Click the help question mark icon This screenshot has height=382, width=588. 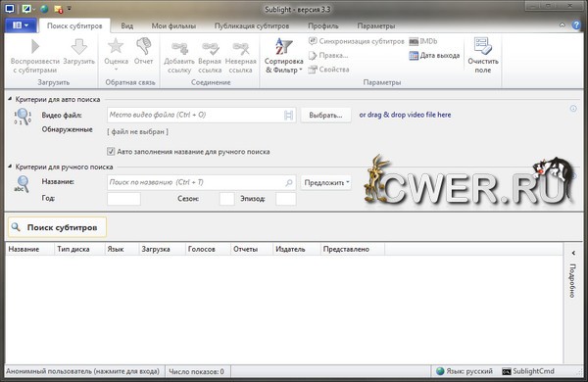[576, 25]
